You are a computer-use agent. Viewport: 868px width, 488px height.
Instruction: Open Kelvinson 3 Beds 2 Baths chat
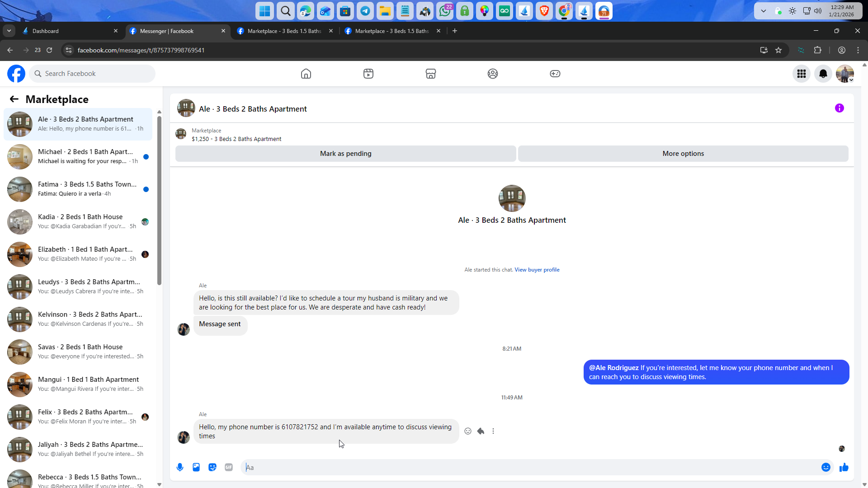(x=78, y=319)
